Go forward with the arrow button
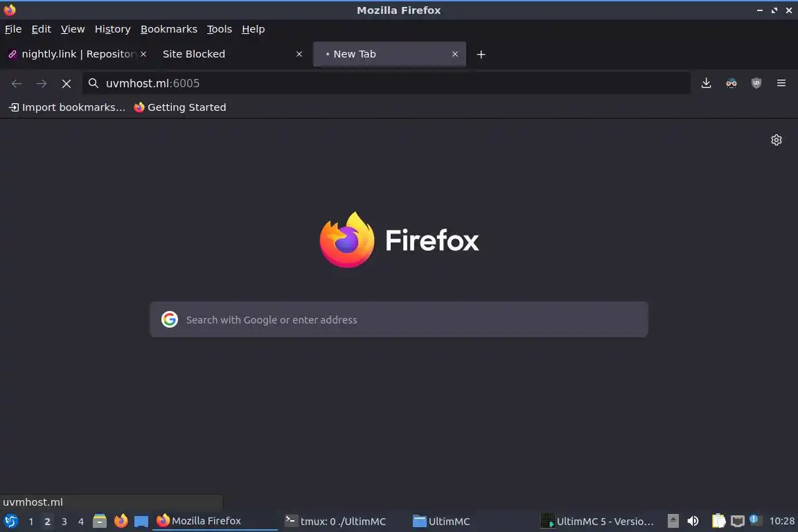The width and height of the screenshot is (798, 532). tap(42, 84)
